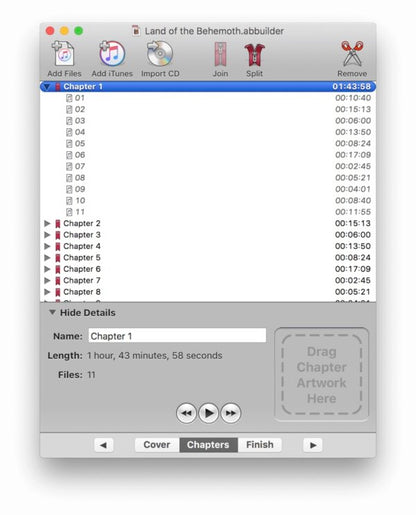Expand Chapter 3 in the list
The height and width of the screenshot is (515, 416).
pyautogui.click(x=47, y=235)
